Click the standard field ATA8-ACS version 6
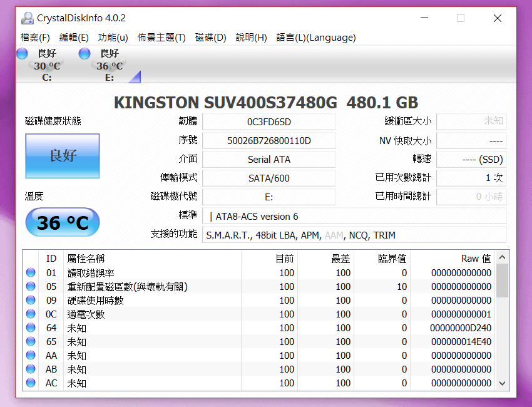This screenshot has height=407, width=532. pyautogui.click(x=354, y=216)
